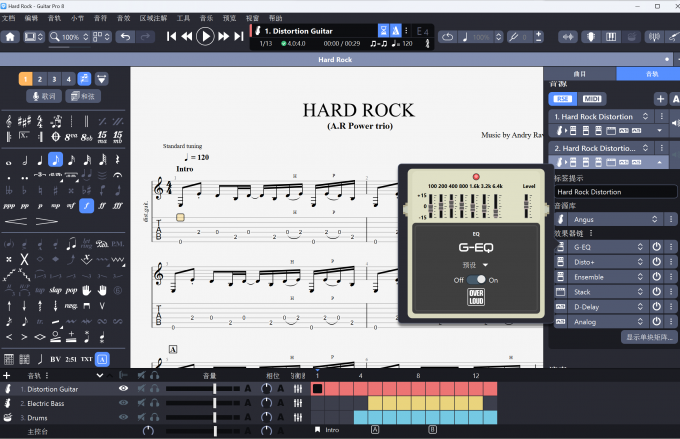The width and height of the screenshot is (680, 439).
Task: Rewind to the beginning of the song
Action: pos(172,37)
